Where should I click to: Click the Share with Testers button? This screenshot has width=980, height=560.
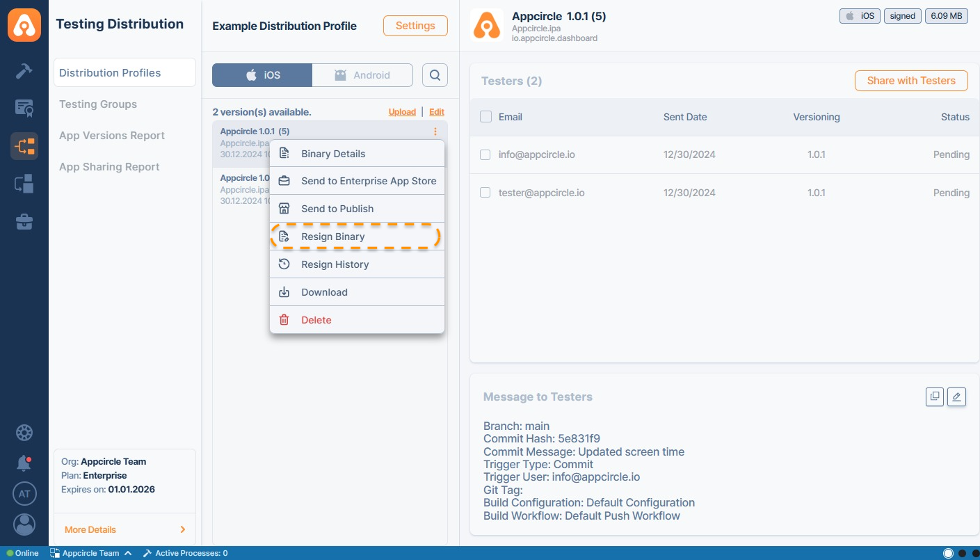(910, 81)
